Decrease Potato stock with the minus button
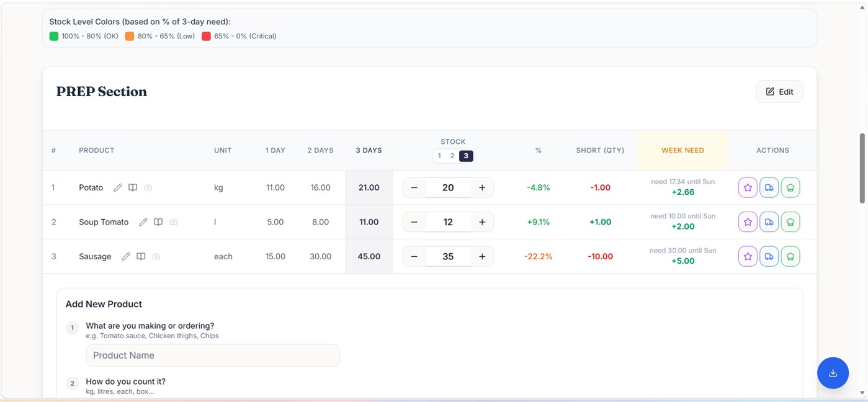 (414, 187)
